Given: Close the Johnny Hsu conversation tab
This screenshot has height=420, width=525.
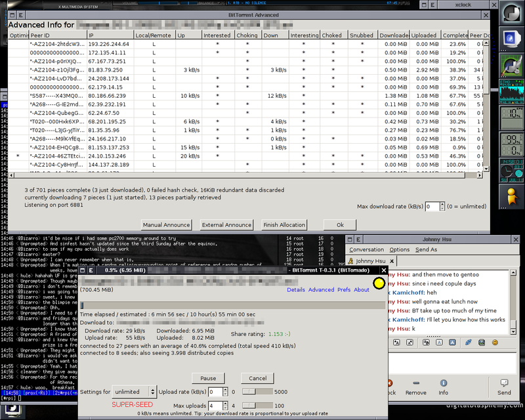Looking at the screenshot, I should click(392, 261).
